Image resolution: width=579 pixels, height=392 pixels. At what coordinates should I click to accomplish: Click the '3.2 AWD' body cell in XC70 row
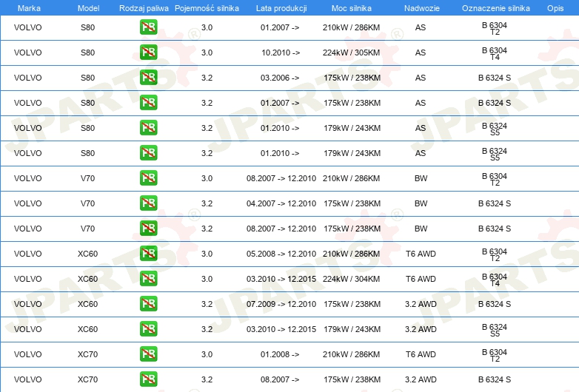point(421,379)
